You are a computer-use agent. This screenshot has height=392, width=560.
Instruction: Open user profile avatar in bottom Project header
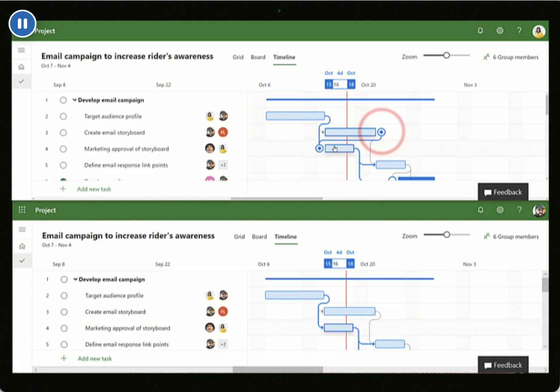click(539, 210)
